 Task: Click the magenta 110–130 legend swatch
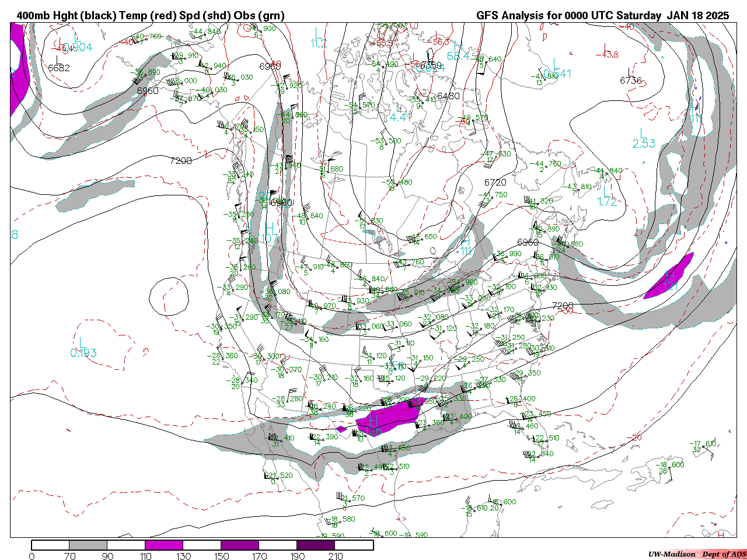tap(164, 545)
